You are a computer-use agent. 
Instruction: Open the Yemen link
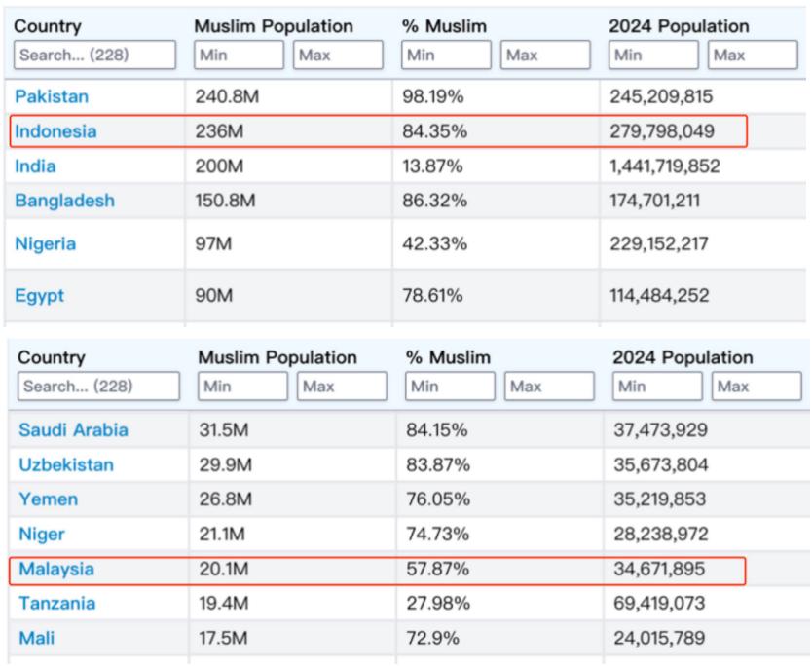(48, 500)
